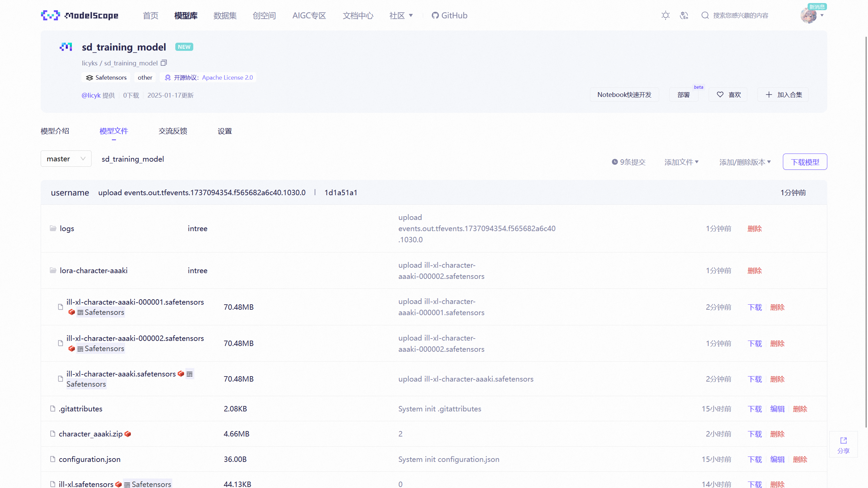Click the heart icon to like model
This screenshot has height=488, width=868.
coord(720,95)
